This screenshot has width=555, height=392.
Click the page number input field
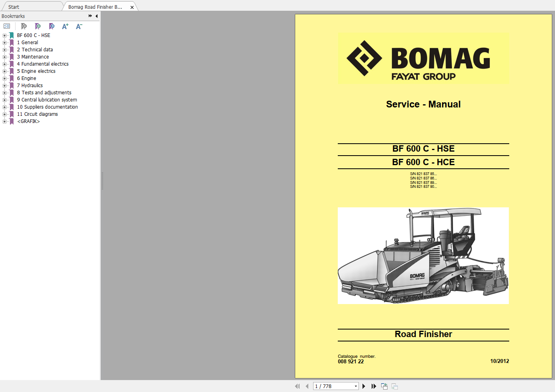click(333, 386)
